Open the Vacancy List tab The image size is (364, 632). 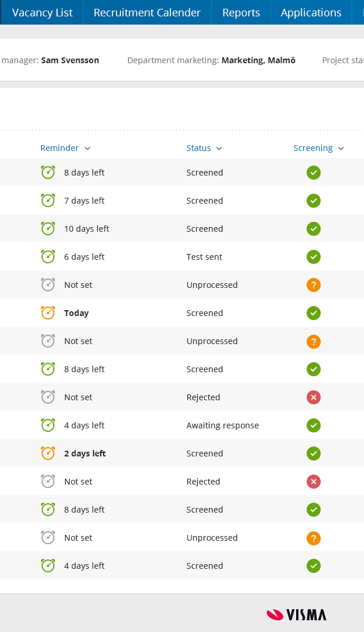(42, 12)
